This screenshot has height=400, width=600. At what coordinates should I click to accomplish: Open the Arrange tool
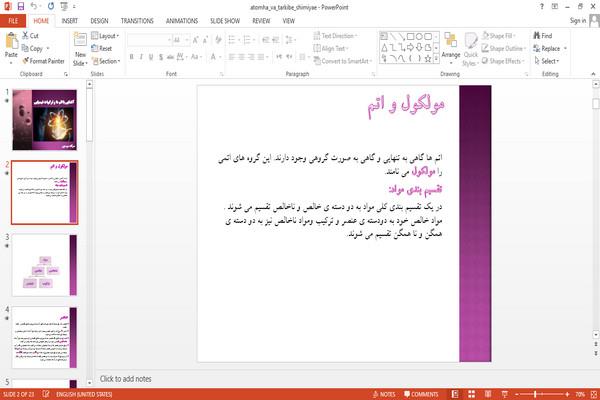[451, 46]
